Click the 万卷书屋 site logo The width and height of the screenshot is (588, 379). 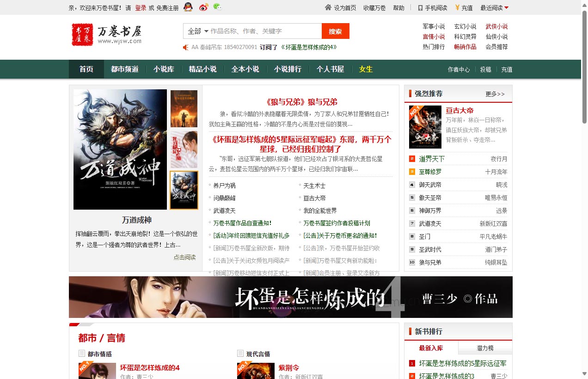(106, 35)
